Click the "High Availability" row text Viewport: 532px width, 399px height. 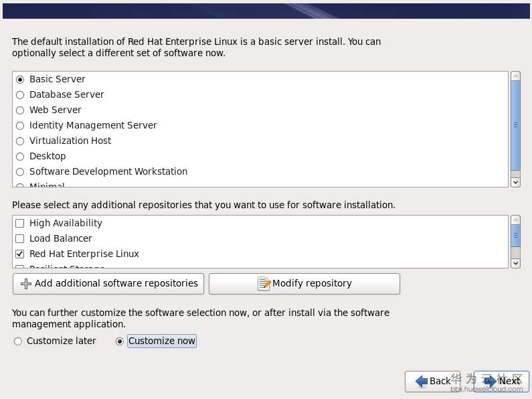pos(66,223)
